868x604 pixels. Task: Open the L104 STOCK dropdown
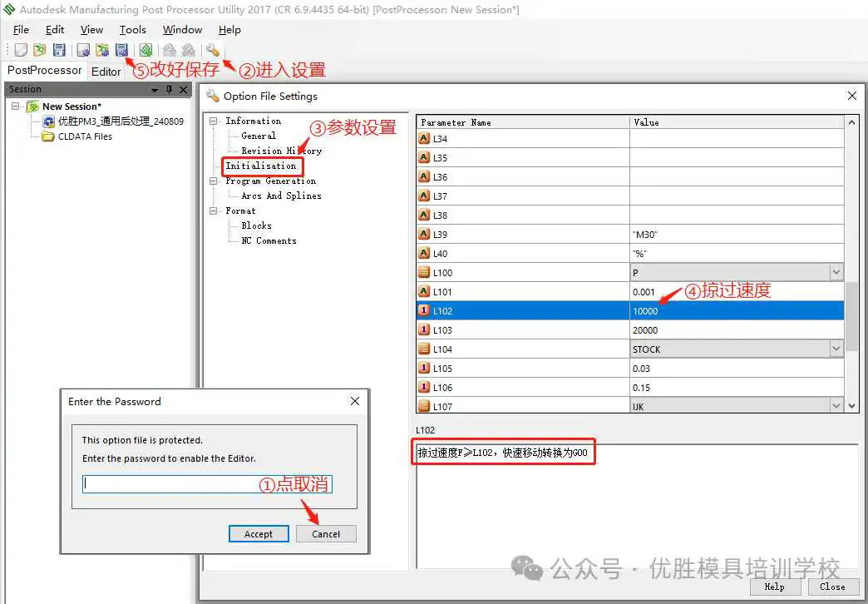click(836, 349)
